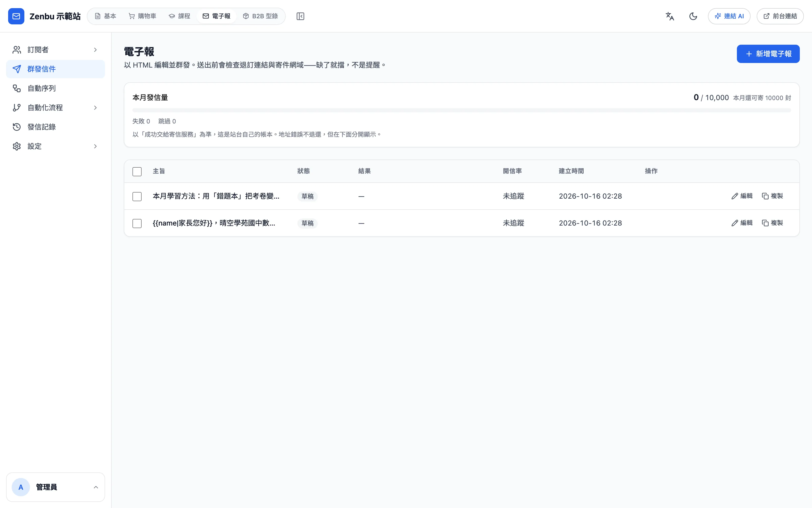This screenshot has height=508, width=812.
Task: Open 自動序列 in the sidebar
Action: (55, 88)
